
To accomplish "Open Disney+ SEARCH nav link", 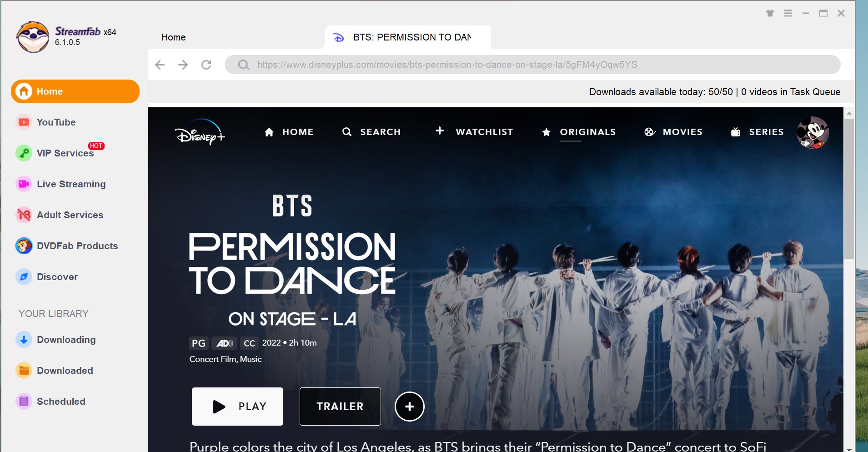I will pos(371,132).
